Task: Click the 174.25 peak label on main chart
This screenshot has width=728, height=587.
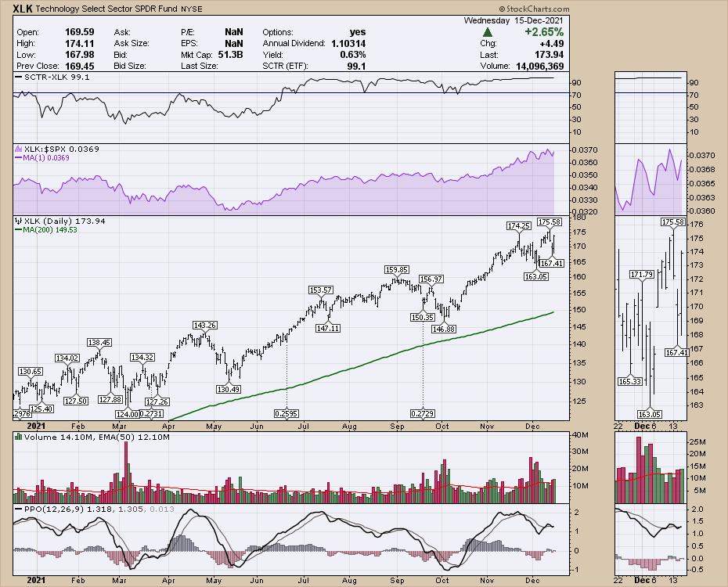Action: click(x=519, y=226)
